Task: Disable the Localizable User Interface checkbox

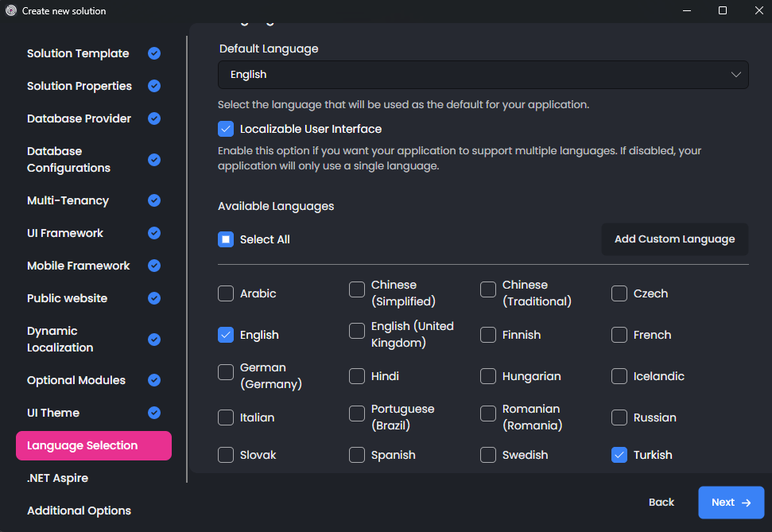Action: (x=226, y=129)
